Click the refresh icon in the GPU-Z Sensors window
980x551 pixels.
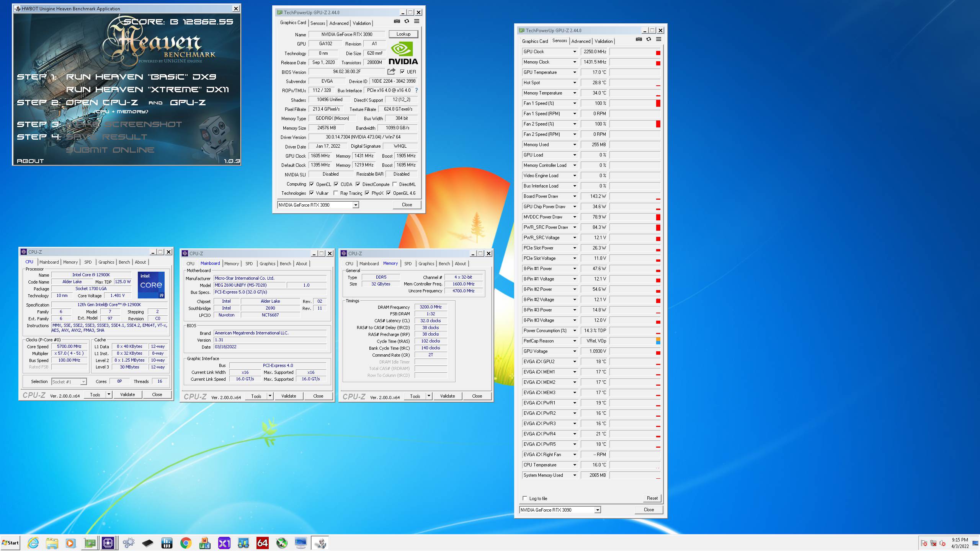point(648,39)
